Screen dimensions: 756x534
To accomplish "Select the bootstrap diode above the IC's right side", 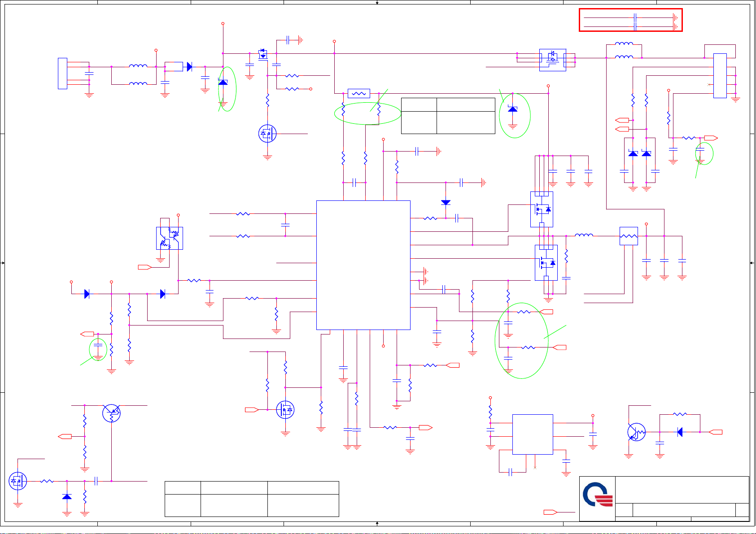I will [446, 203].
